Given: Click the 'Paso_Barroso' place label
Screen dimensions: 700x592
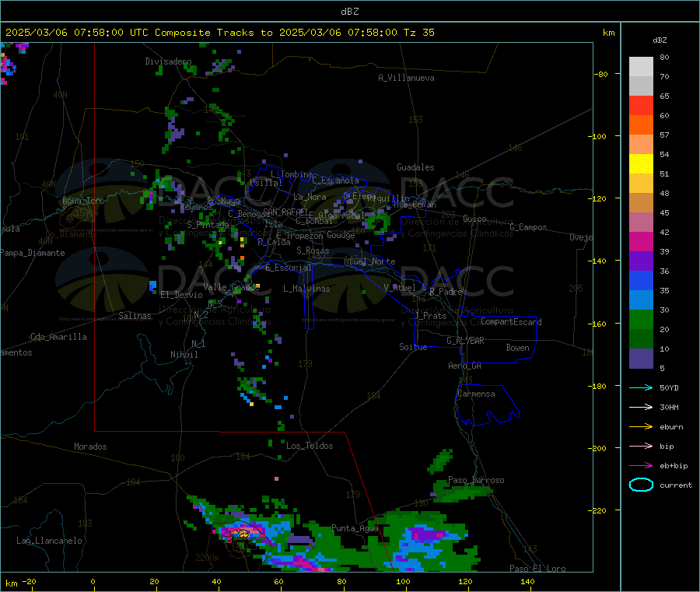Looking at the screenshot, I should 476,480.
